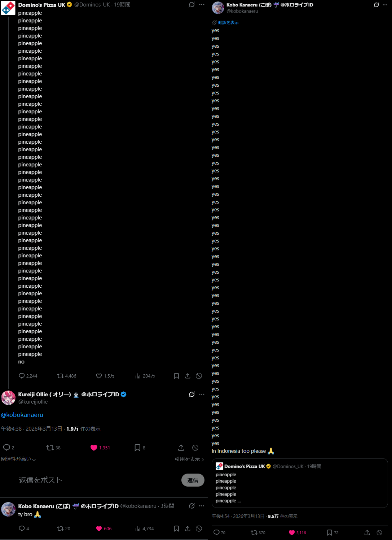Open more options menu on Kobo's yes tweet
The width and height of the screenshot is (392, 540).
(x=385, y=5)
